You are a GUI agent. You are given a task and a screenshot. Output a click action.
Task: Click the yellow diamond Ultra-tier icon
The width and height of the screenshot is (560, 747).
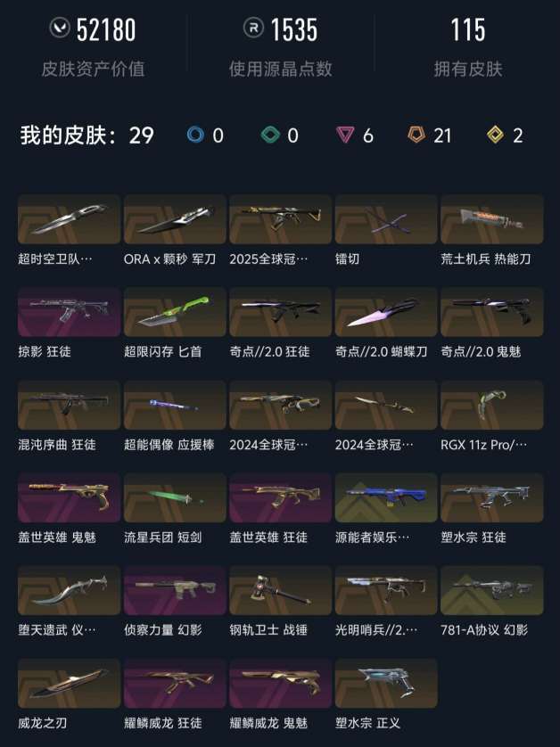tap(496, 135)
